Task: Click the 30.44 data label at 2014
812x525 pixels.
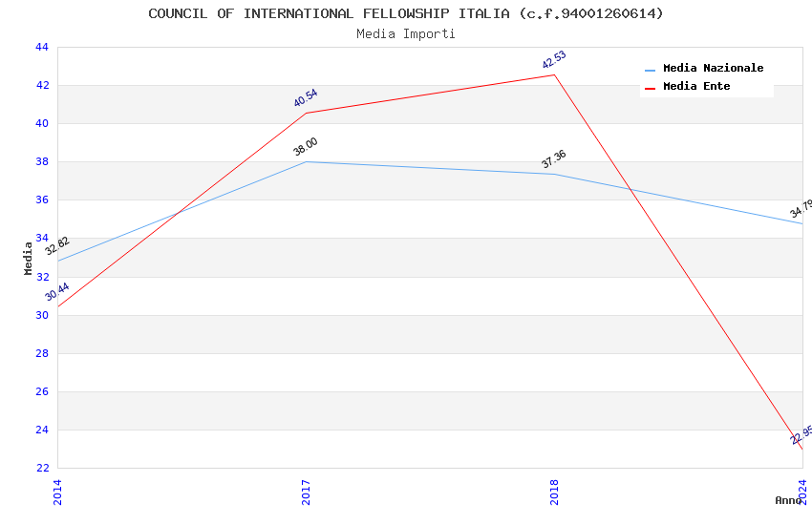Action: click(57, 291)
